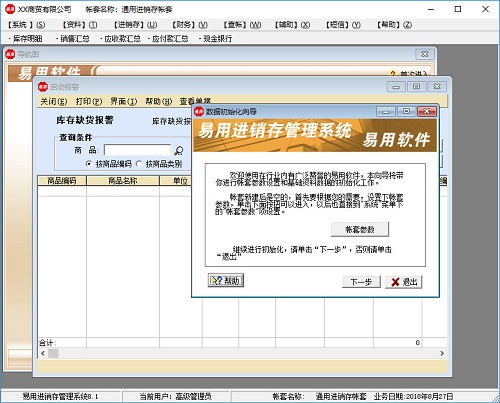Click the 帐套参数 button in wizard
Image resolution: width=500 pixels, height=403 pixels.
point(360,229)
